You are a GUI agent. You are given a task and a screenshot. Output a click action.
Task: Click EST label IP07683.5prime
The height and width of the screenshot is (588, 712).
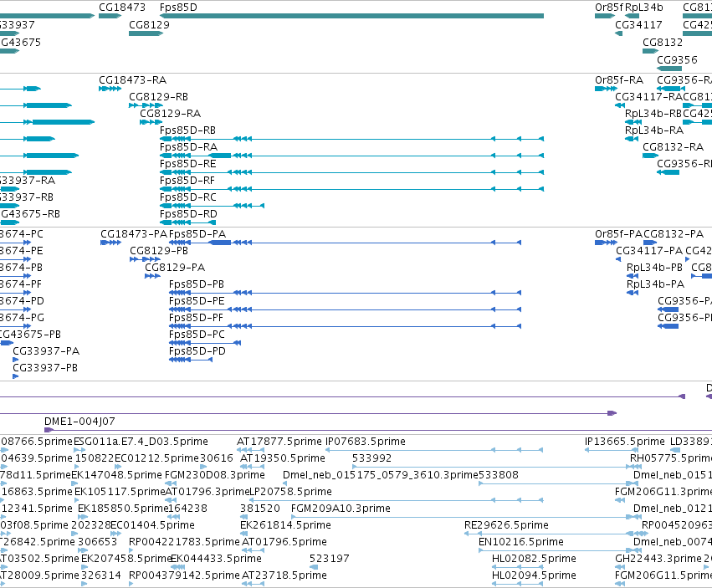click(x=366, y=442)
